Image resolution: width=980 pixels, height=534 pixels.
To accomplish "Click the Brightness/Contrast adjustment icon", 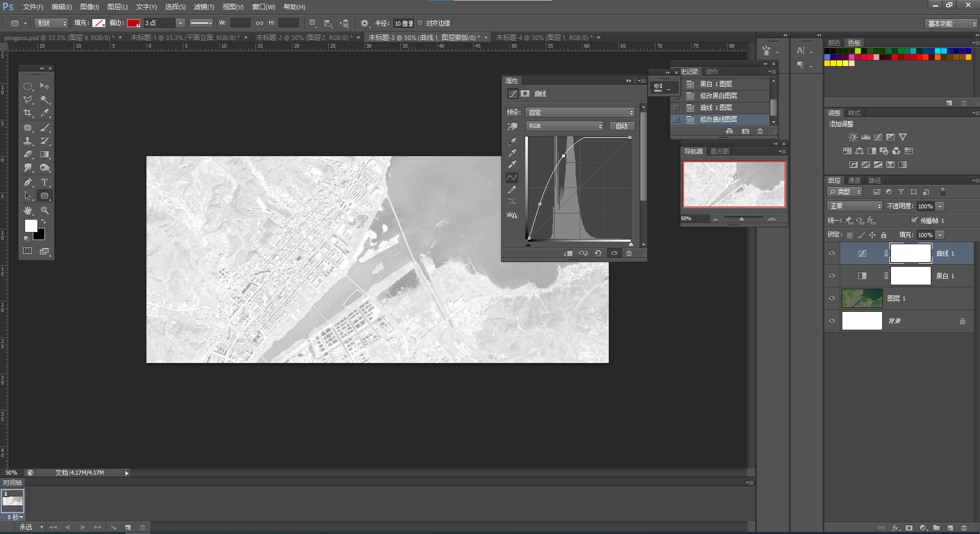I will (853, 137).
